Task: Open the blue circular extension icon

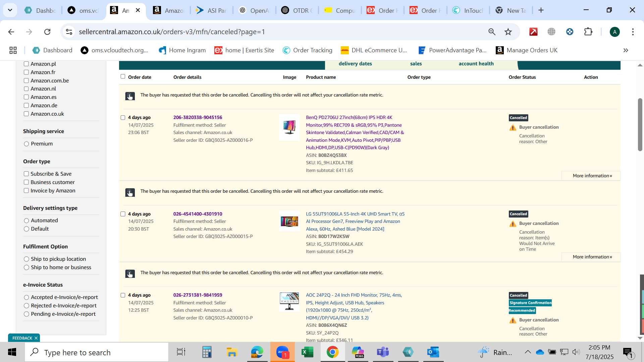Action: 570,32
